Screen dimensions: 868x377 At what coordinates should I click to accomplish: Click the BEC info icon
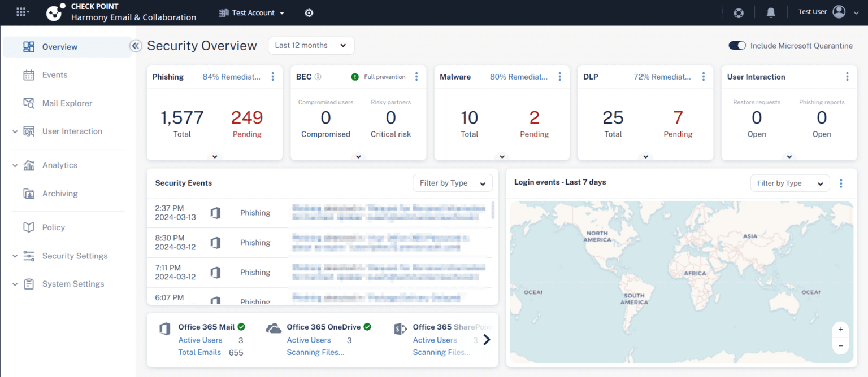click(x=318, y=77)
